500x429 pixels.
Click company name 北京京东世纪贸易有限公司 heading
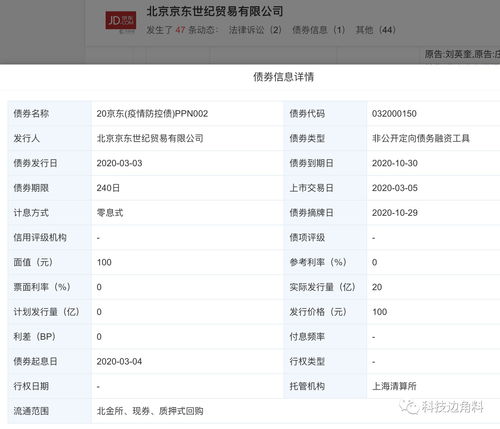pyautogui.click(x=215, y=11)
